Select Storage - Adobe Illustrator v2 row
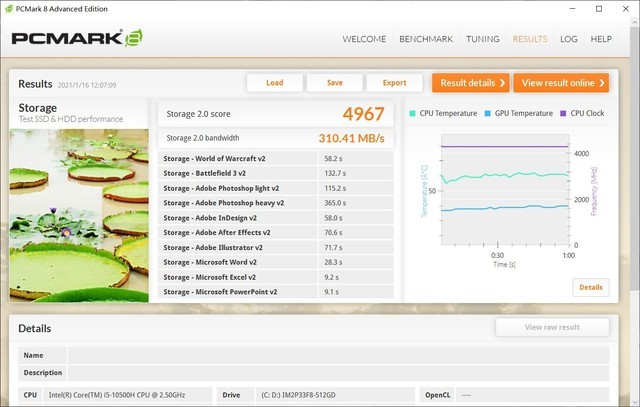The height and width of the screenshot is (407, 640). pyautogui.click(x=276, y=247)
